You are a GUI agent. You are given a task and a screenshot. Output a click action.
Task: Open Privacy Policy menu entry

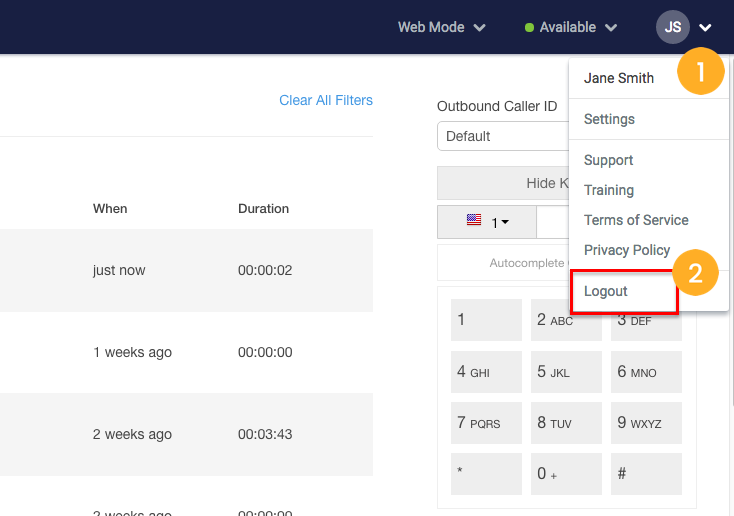(x=627, y=250)
